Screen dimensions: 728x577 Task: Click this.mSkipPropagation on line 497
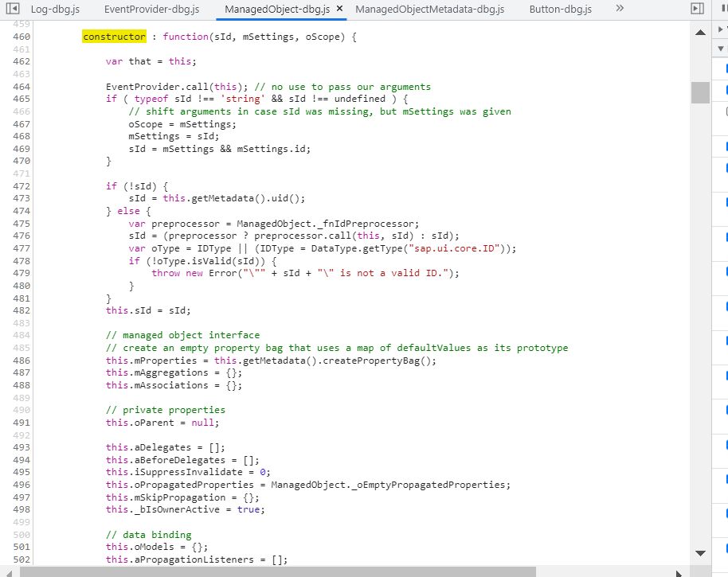point(166,497)
